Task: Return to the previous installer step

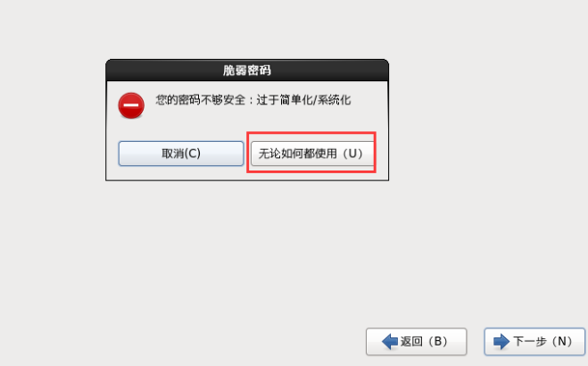Action: pyautogui.click(x=417, y=342)
